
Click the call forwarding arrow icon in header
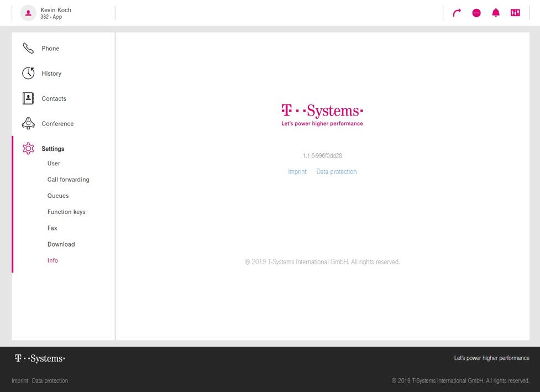coord(457,13)
